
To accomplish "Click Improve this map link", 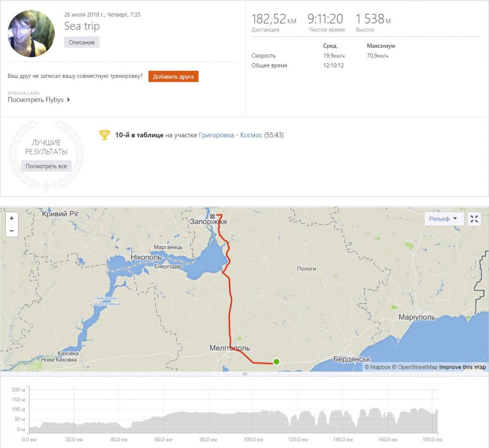I will pyautogui.click(x=462, y=367).
